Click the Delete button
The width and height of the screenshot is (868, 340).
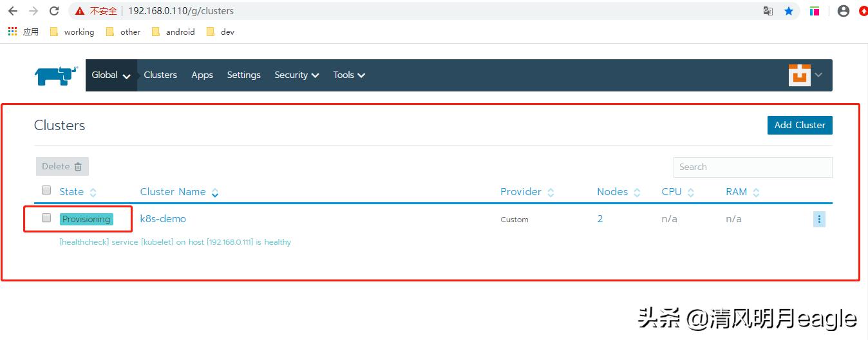62,166
